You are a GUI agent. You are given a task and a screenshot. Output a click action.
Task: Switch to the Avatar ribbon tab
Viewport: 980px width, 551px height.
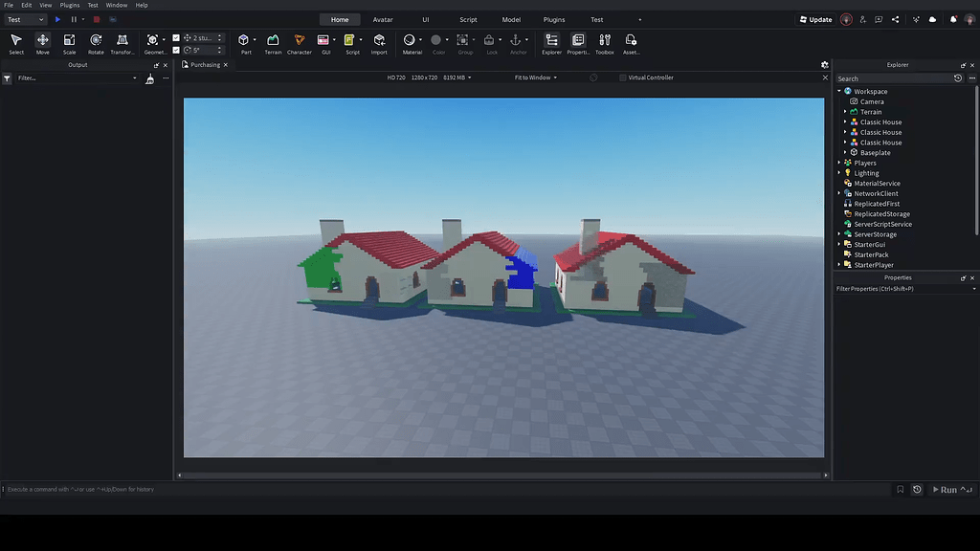tap(383, 19)
